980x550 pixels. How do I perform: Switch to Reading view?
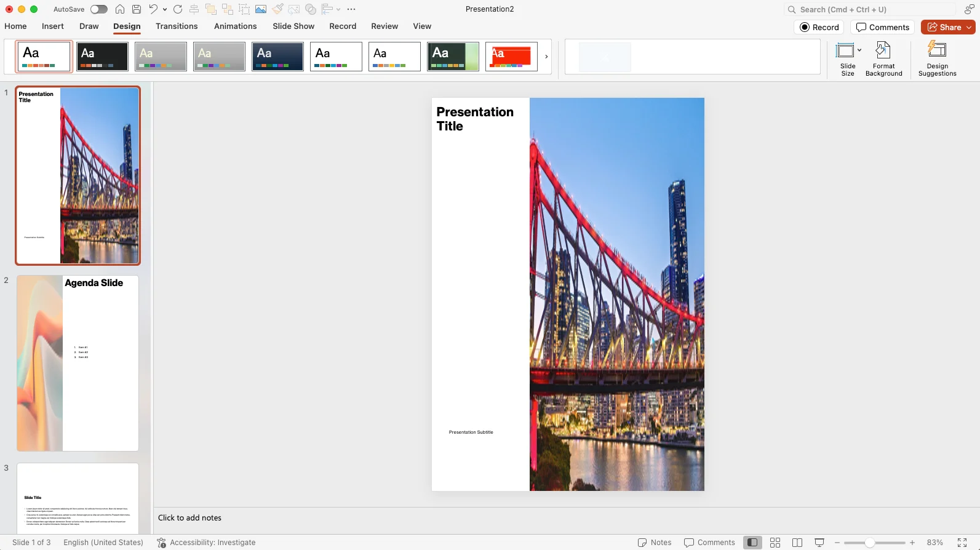pyautogui.click(x=797, y=543)
